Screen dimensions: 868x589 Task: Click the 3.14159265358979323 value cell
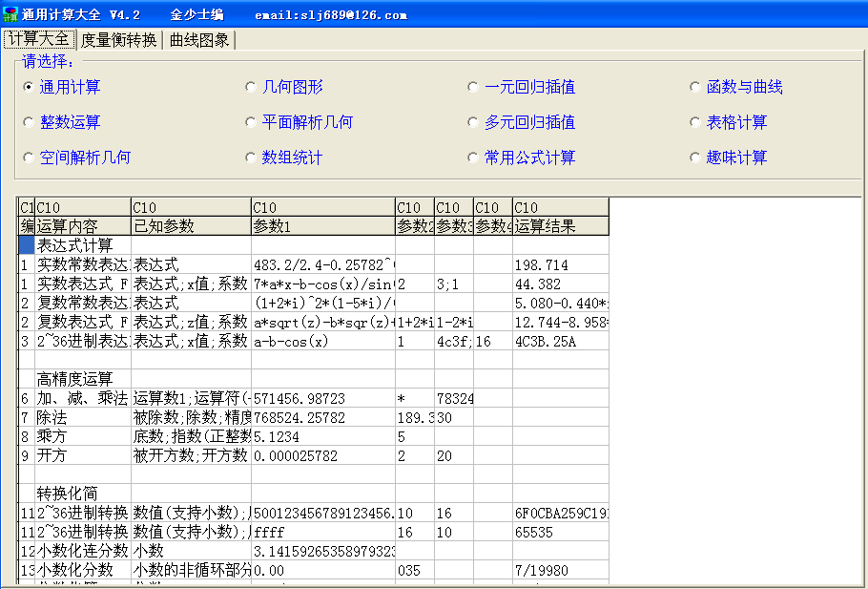pyautogui.click(x=323, y=552)
